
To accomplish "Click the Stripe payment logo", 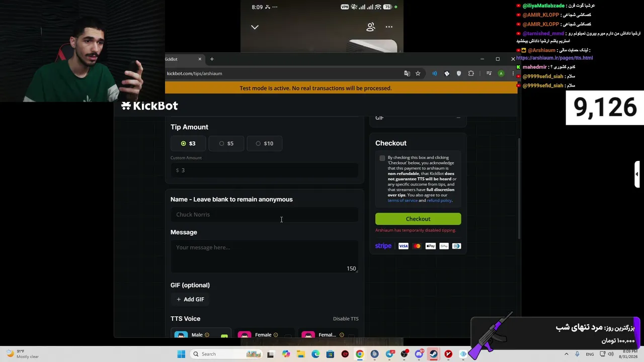I will 383,246.
